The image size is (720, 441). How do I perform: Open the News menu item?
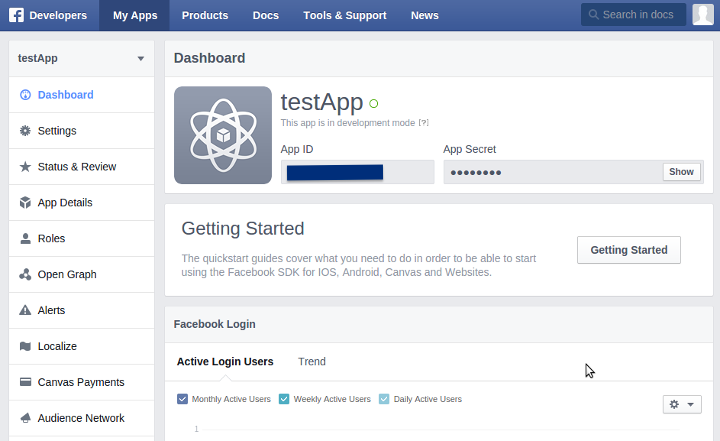(425, 15)
